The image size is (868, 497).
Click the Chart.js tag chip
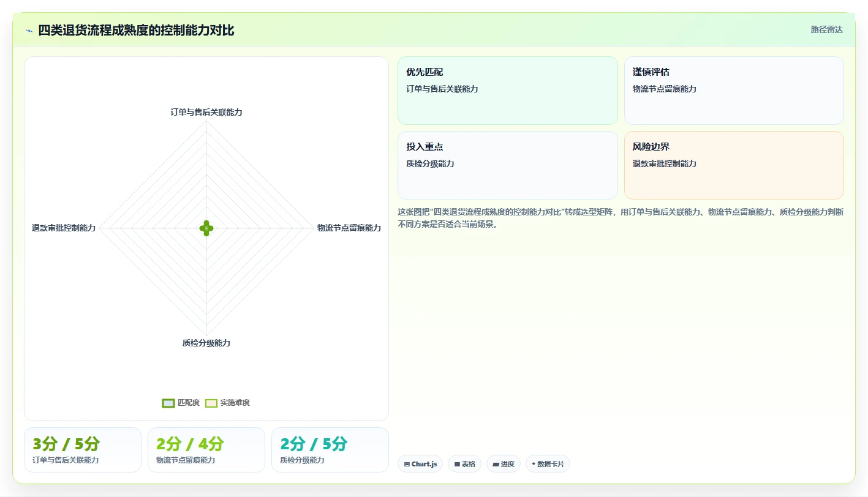(420, 464)
